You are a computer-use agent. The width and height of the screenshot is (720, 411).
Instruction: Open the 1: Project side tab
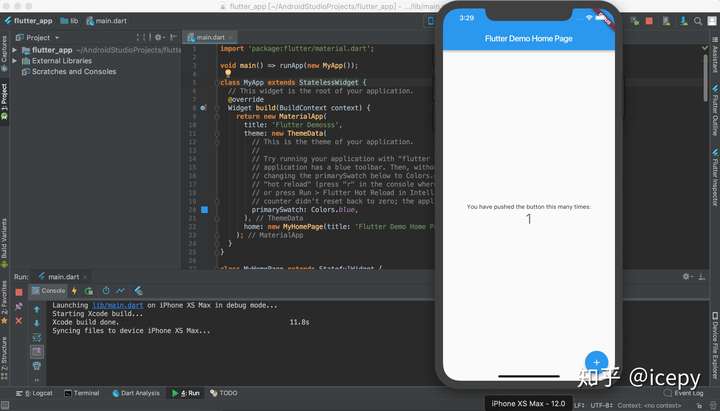[x=4, y=101]
